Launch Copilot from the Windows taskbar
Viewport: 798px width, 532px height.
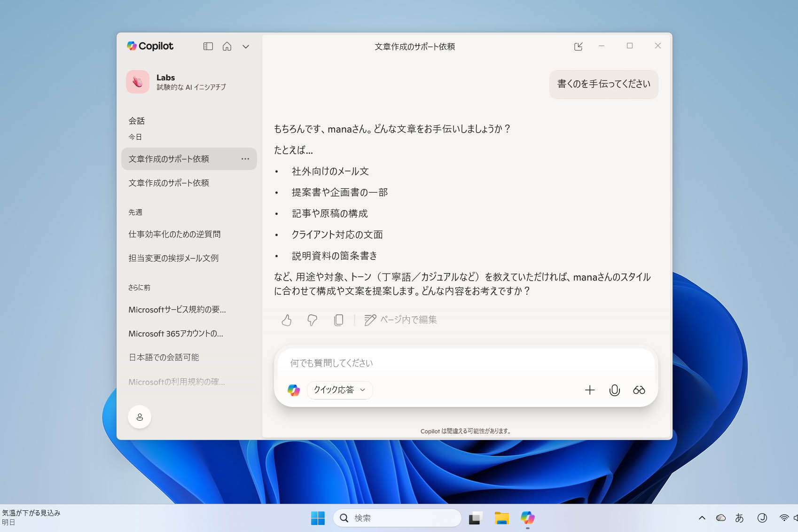pyautogui.click(x=527, y=518)
